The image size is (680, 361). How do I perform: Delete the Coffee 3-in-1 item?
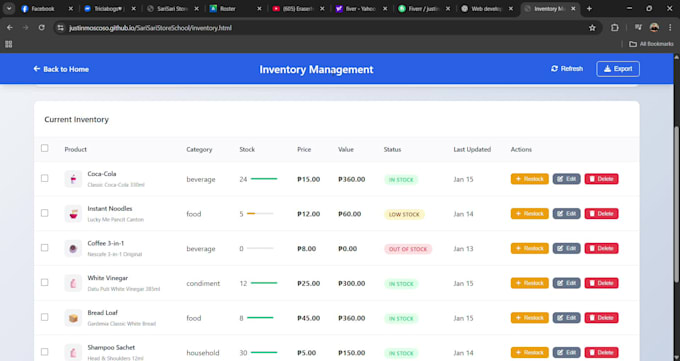point(602,248)
